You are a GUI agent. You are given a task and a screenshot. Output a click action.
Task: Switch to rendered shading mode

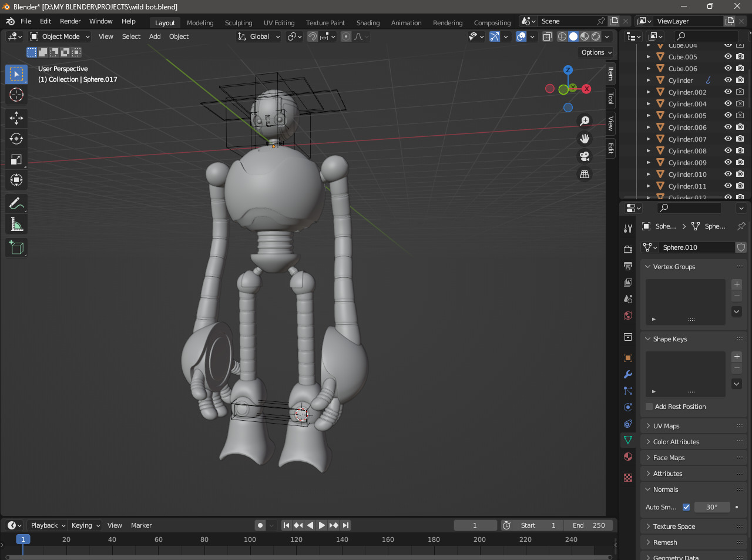596,36
